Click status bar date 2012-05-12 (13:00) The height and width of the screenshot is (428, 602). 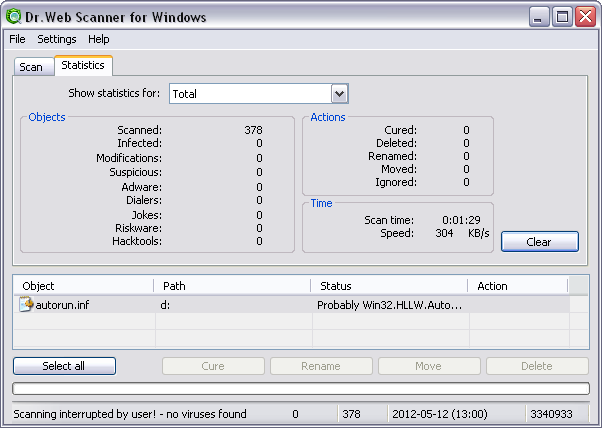(x=440, y=414)
